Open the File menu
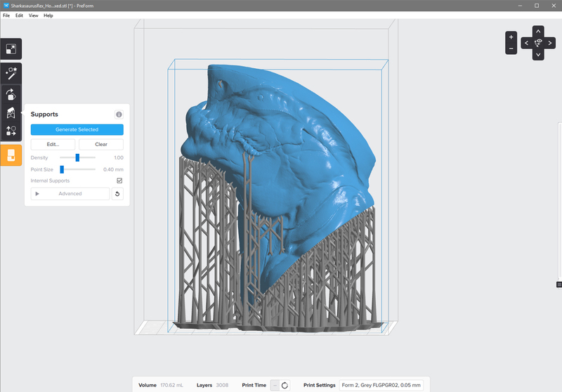562x392 pixels. (x=6, y=15)
